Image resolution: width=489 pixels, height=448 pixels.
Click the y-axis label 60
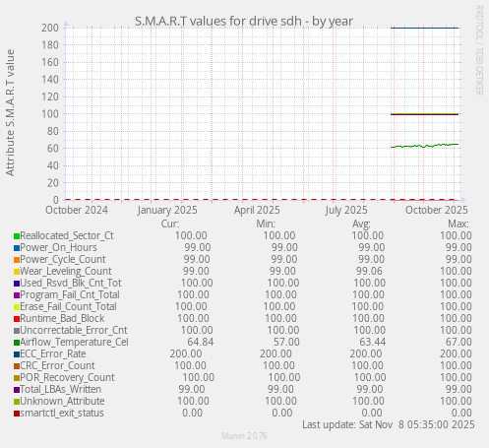coord(53,149)
